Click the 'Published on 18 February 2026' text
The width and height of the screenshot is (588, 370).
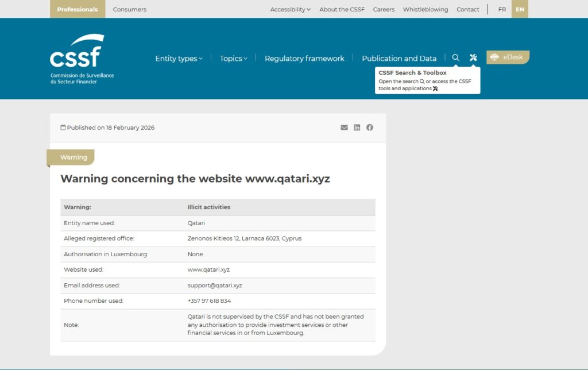[111, 128]
